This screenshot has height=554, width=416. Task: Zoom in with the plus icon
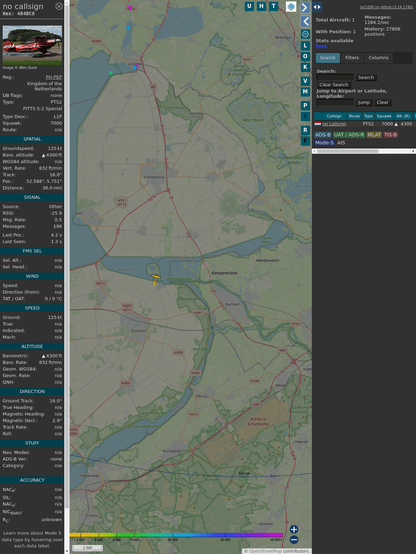click(294, 529)
